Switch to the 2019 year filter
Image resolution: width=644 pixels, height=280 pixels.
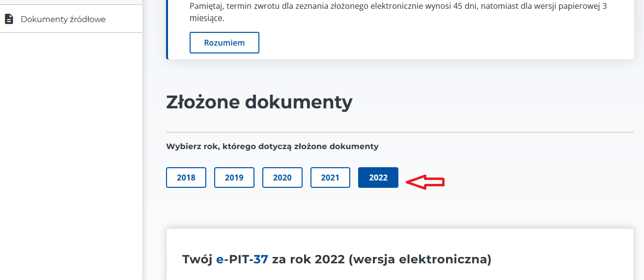click(234, 178)
